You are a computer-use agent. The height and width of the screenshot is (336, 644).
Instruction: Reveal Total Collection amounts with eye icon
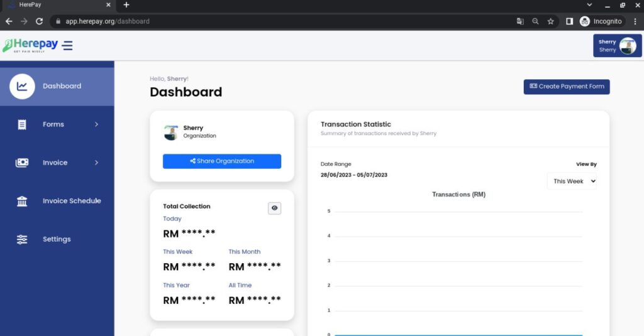[x=274, y=208]
